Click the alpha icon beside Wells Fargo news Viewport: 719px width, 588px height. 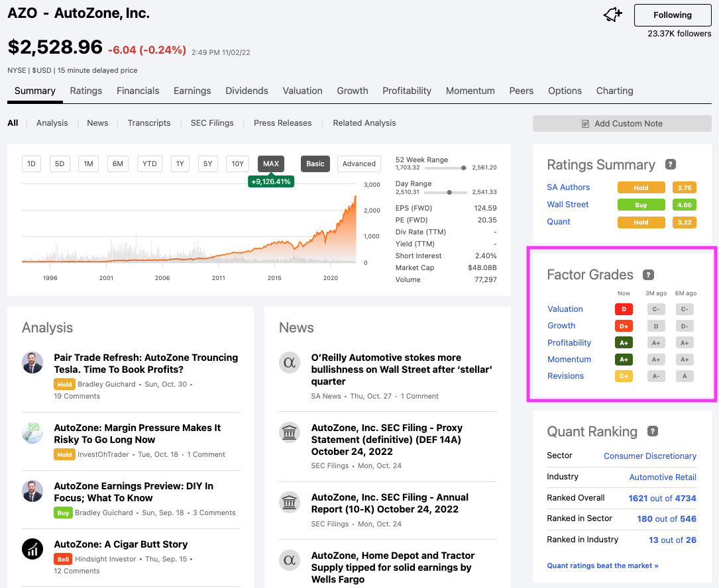coord(290,560)
